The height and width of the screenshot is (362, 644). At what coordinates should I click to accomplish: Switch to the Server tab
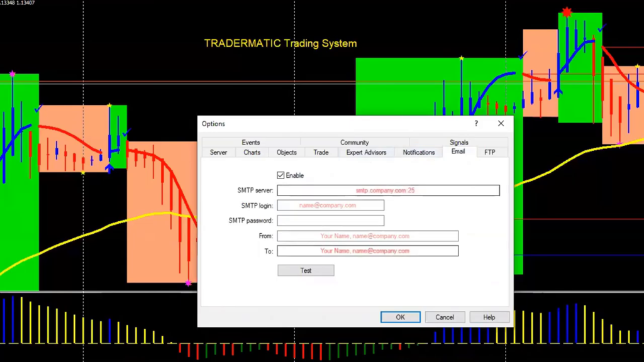(218, 152)
